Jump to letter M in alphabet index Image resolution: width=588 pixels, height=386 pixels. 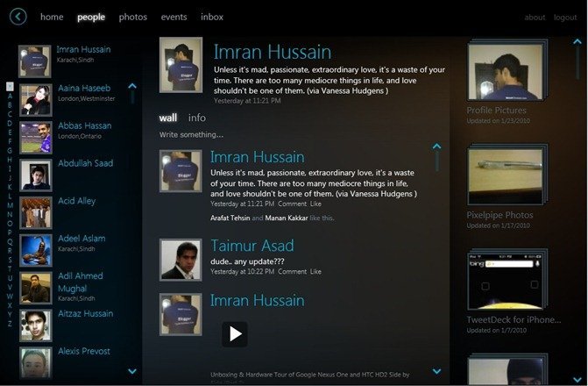coord(11,205)
